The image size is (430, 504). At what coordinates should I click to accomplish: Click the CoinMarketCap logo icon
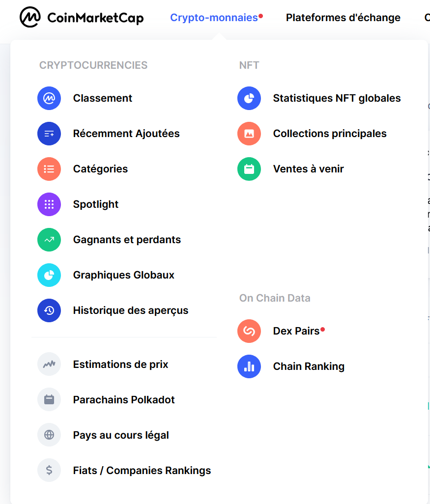pos(30,17)
